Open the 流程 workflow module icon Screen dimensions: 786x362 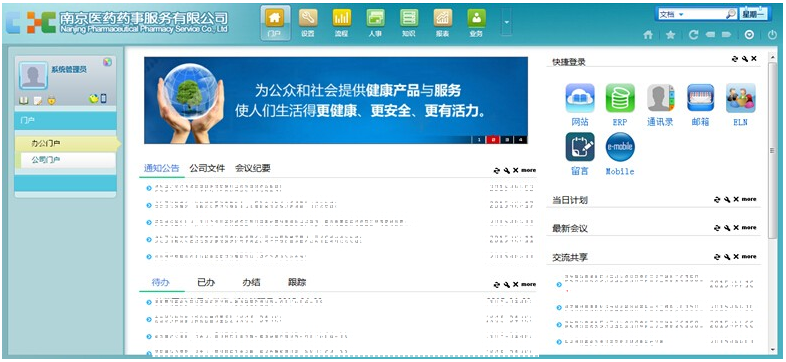pos(342,23)
